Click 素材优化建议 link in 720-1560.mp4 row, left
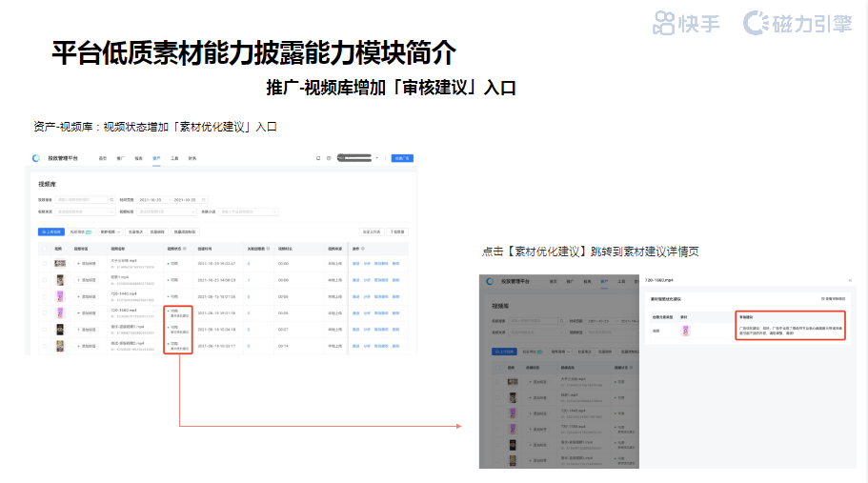868x483 pixels. click(x=179, y=316)
